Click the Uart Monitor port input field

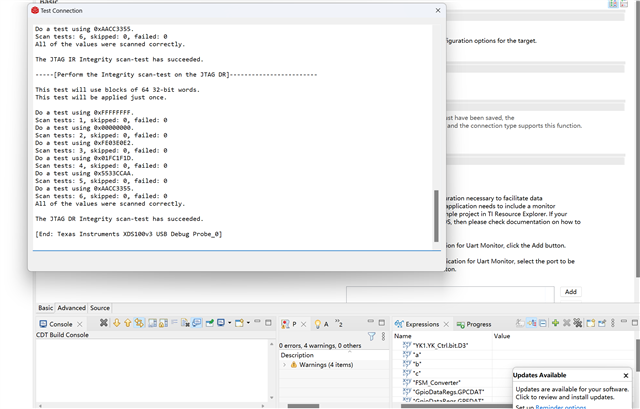450,294
